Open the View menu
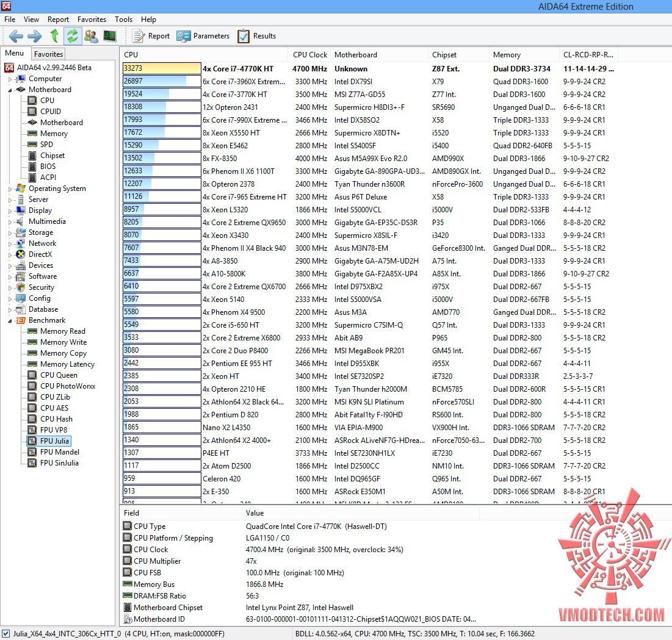 click(31, 20)
